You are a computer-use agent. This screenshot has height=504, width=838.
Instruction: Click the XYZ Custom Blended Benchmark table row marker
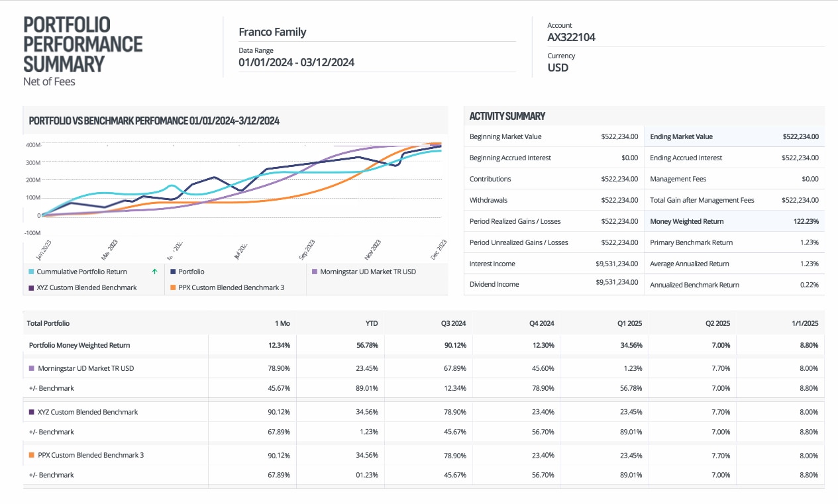click(31, 412)
